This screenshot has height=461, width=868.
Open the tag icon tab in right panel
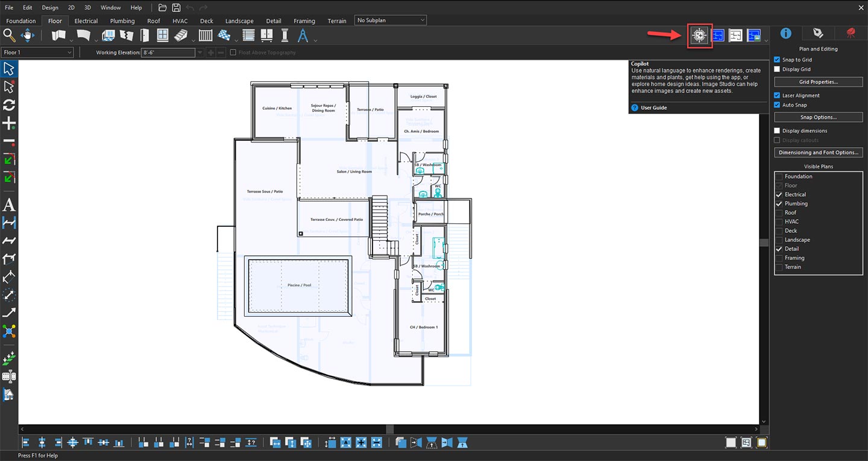pos(818,33)
